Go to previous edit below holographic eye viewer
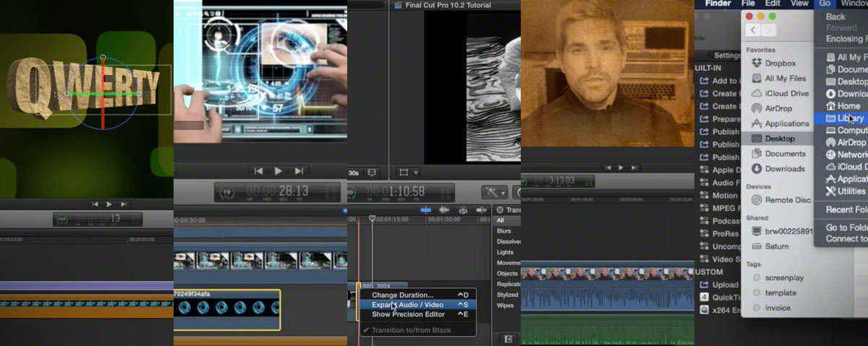The image size is (868, 346). pyautogui.click(x=258, y=171)
